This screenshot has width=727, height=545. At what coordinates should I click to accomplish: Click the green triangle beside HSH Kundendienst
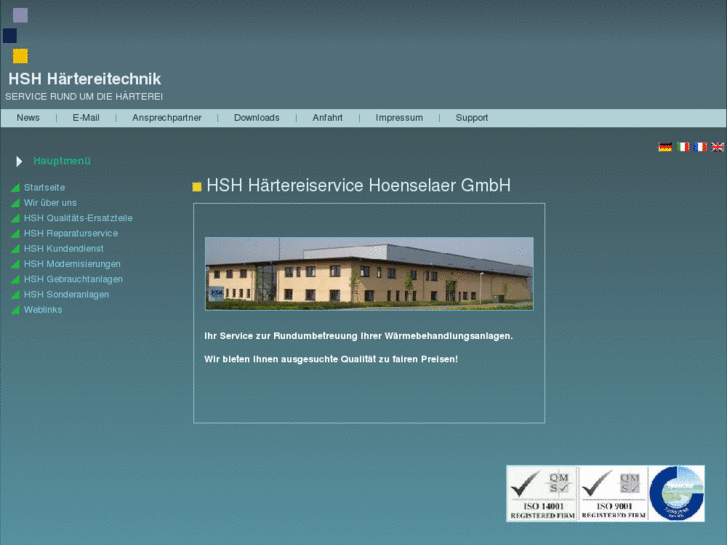pos(15,249)
